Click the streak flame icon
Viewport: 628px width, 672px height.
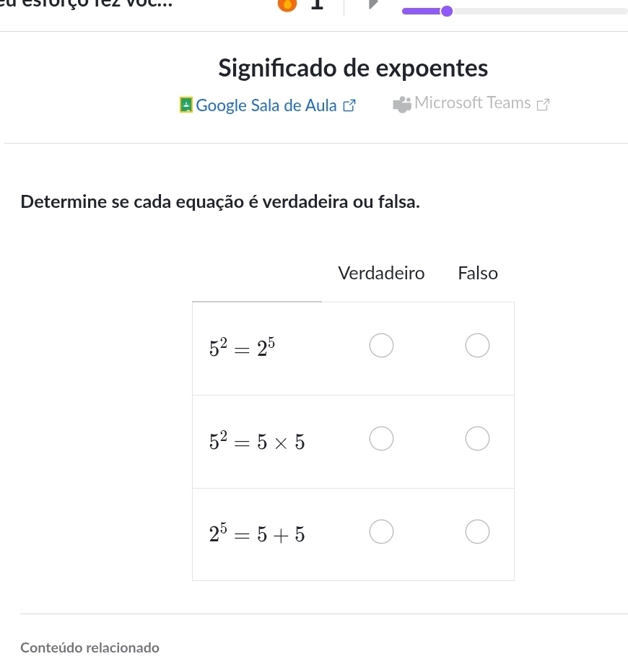(x=287, y=4)
